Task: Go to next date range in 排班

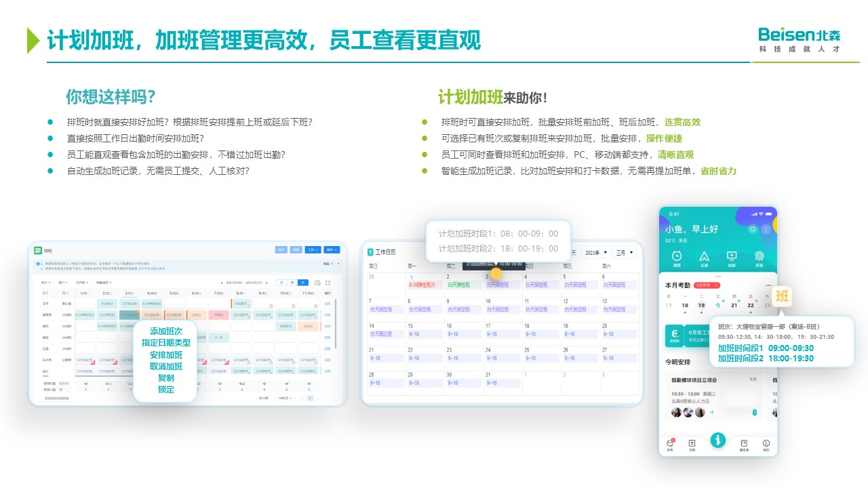Action: [267, 283]
